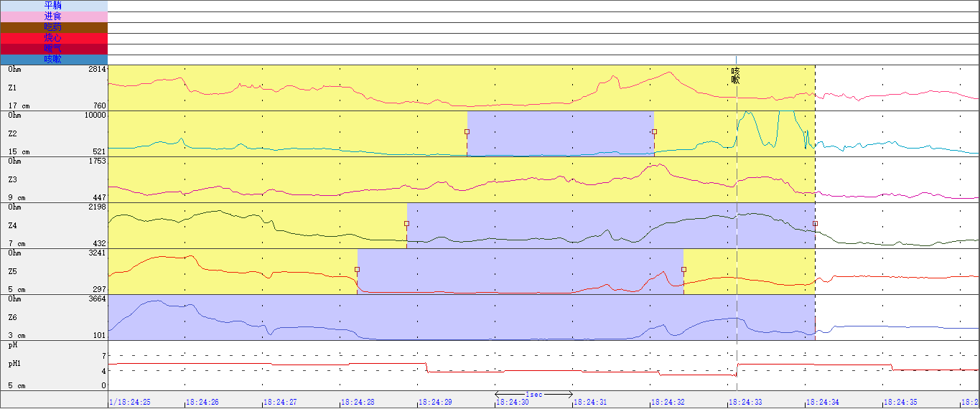Select the blue 咳嗽 event row label

click(x=53, y=60)
